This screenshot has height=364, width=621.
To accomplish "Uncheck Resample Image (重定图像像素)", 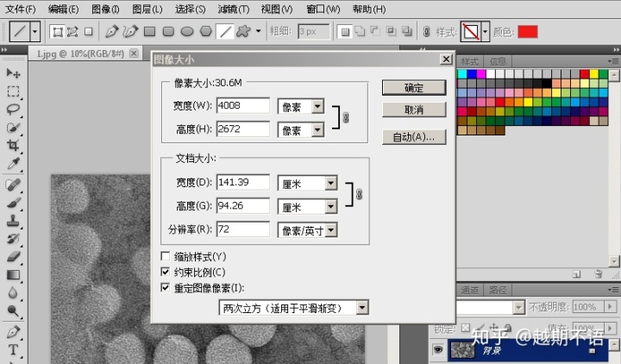I will 165,287.
